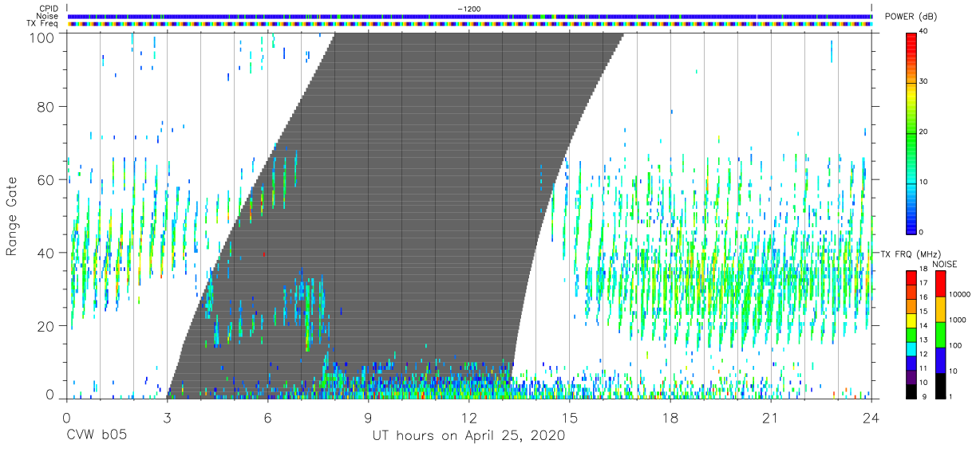Screen dimensions: 980x452
Task: Click the 12 hour tick on x-axis
Action: (x=469, y=418)
